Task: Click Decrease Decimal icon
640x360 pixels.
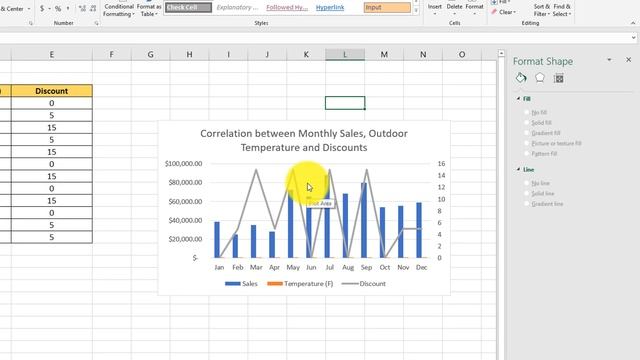Action: pos(93,8)
